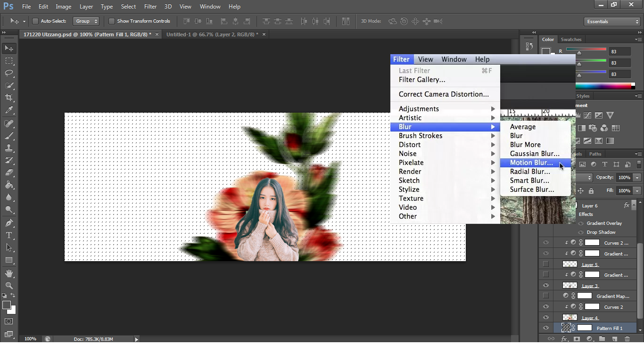Check Show Transform Controls option
This screenshot has width=644, height=362.
click(112, 21)
